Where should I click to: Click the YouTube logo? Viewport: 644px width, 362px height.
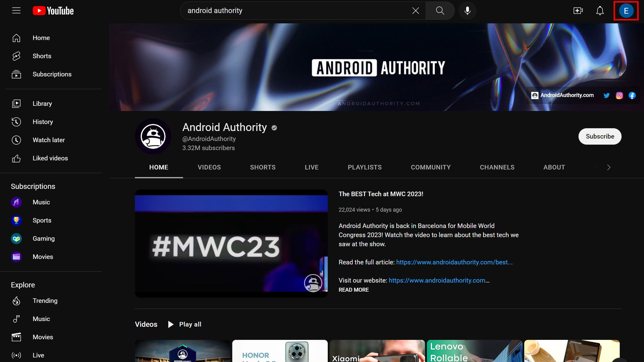53,11
